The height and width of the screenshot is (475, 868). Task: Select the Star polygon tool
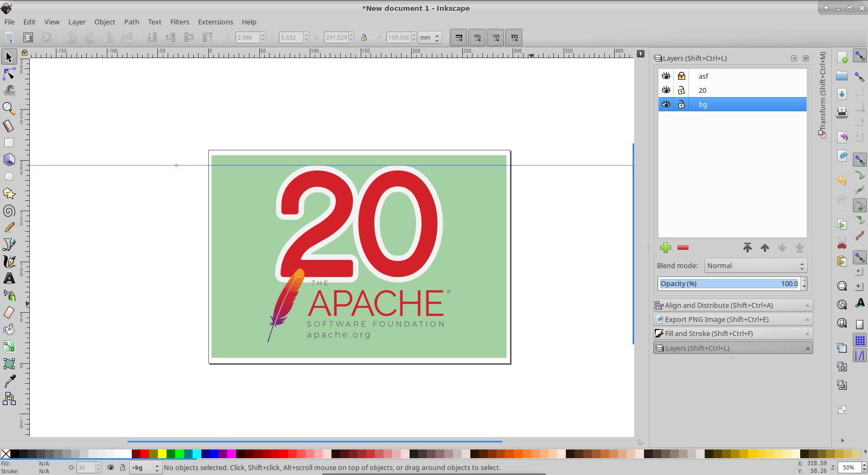point(9,193)
